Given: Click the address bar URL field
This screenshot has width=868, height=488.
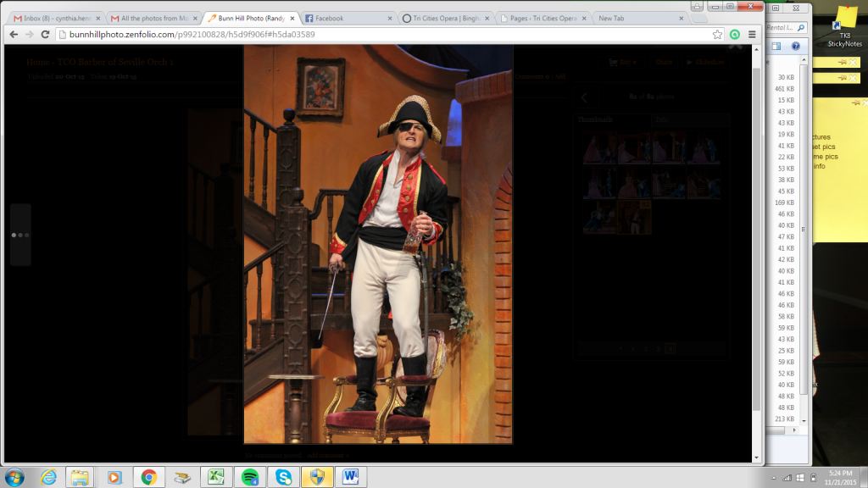Looking at the screenshot, I should pos(381,34).
